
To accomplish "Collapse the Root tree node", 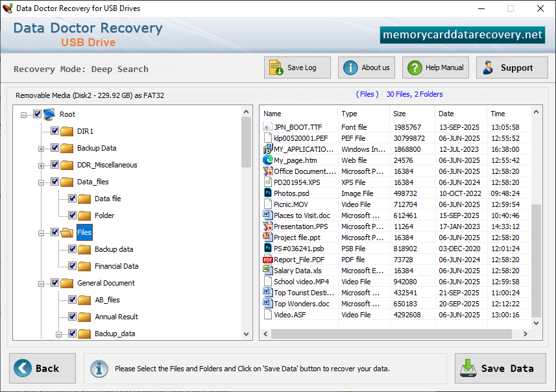I will click(x=23, y=115).
